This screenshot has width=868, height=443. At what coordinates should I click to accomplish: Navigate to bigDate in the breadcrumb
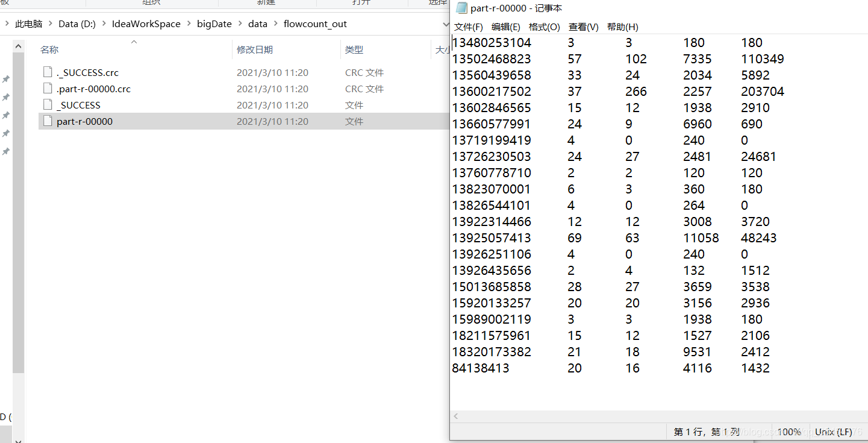[x=214, y=24]
